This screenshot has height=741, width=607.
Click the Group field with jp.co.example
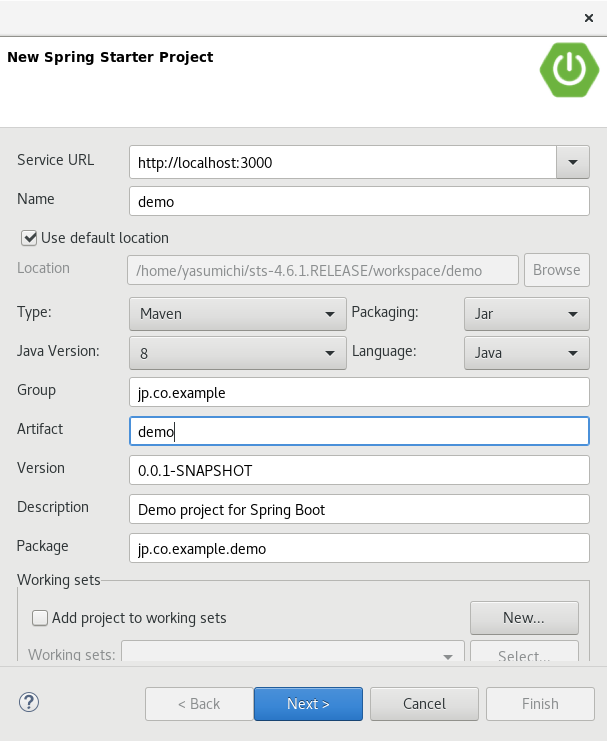point(359,392)
